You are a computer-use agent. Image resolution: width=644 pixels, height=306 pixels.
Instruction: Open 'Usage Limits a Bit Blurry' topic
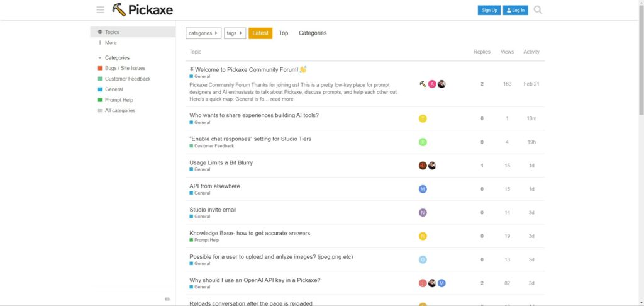(221, 162)
